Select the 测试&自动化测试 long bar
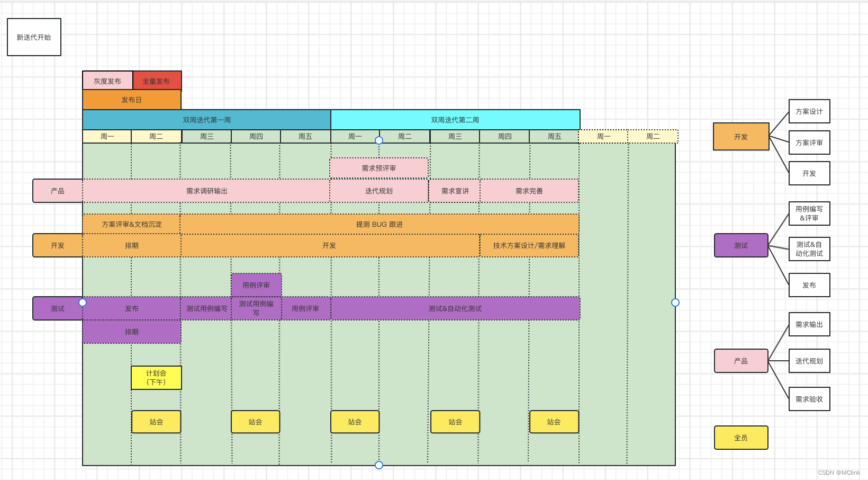 coord(455,308)
